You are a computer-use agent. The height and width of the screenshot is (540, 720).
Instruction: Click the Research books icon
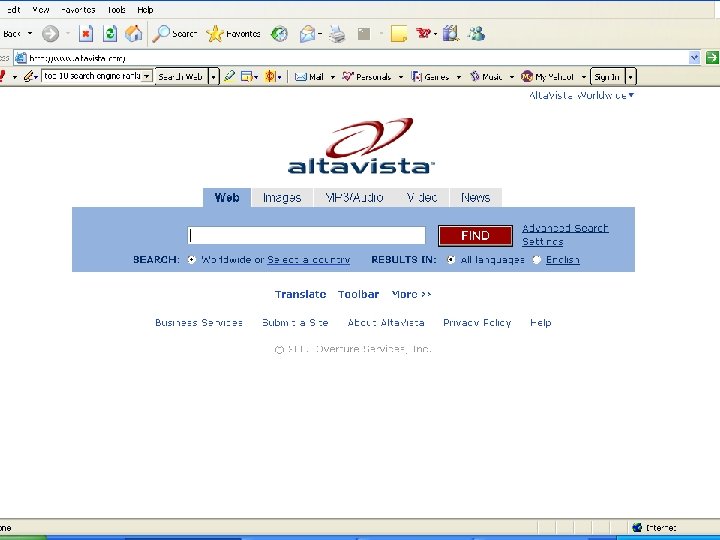(x=450, y=34)
